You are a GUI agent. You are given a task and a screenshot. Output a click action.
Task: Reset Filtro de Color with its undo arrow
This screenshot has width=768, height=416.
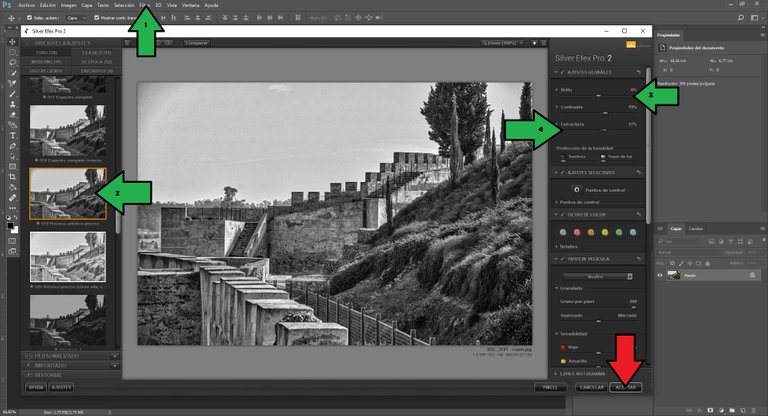[638, 214]
